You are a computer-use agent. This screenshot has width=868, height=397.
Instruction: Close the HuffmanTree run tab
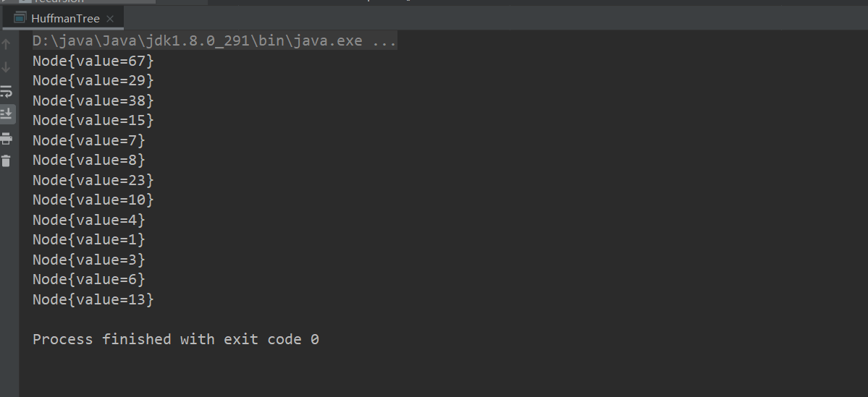pos(109,19)
